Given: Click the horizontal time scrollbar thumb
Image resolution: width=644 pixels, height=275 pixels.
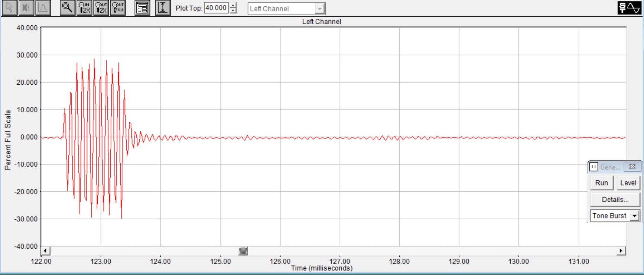Looking at the screenshot, I should point(243,251).
